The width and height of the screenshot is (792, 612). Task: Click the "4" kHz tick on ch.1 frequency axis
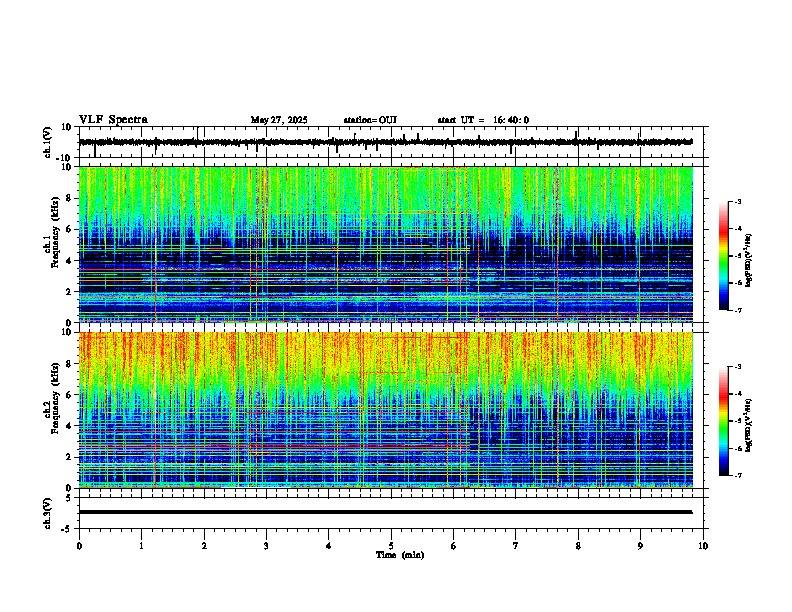click(x=69, y=261)
